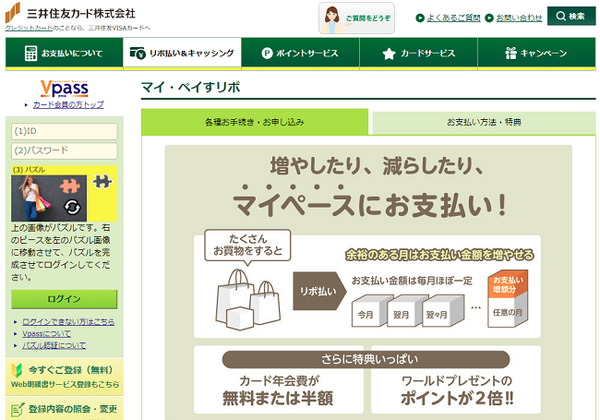Focus the (2)パスワード input field
Screen dimensions: 600x420
pos(64,150)
